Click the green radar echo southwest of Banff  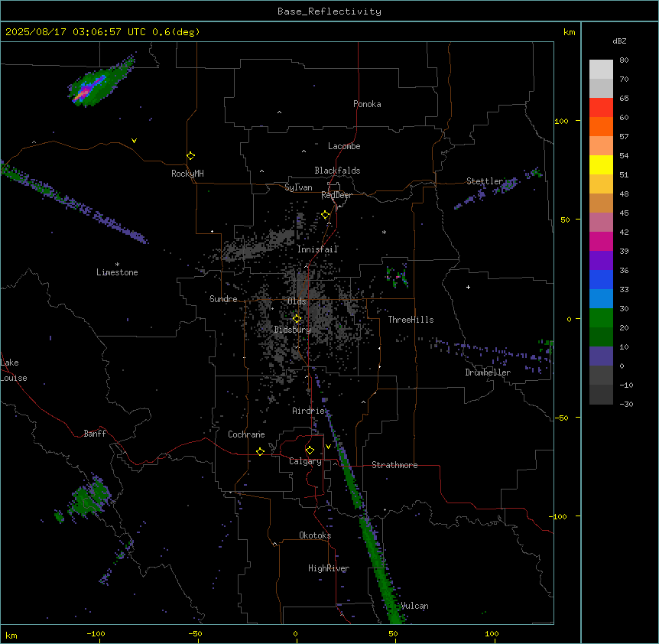89,497
